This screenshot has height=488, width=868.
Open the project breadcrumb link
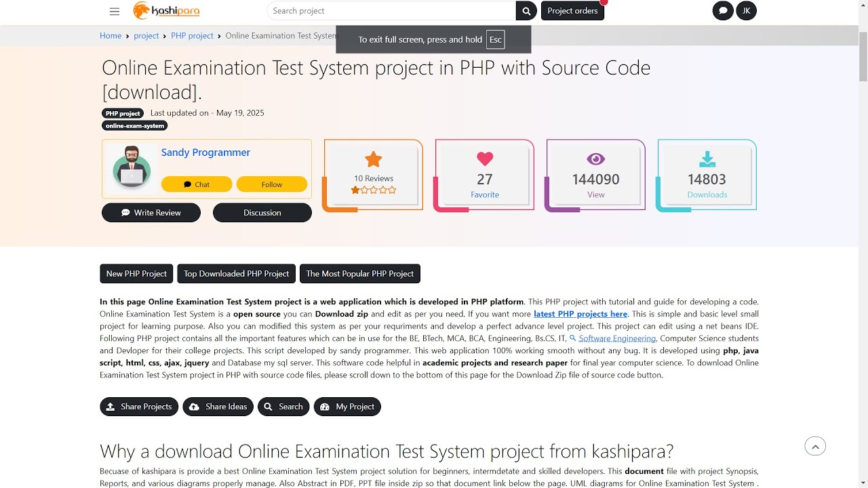[x=146, y=36]
